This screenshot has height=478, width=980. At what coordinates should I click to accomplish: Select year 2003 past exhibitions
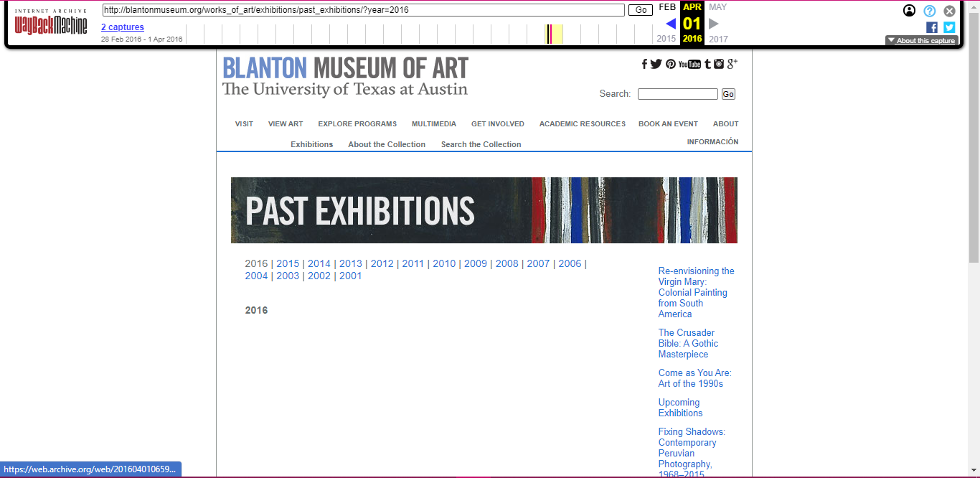point(288,276)
